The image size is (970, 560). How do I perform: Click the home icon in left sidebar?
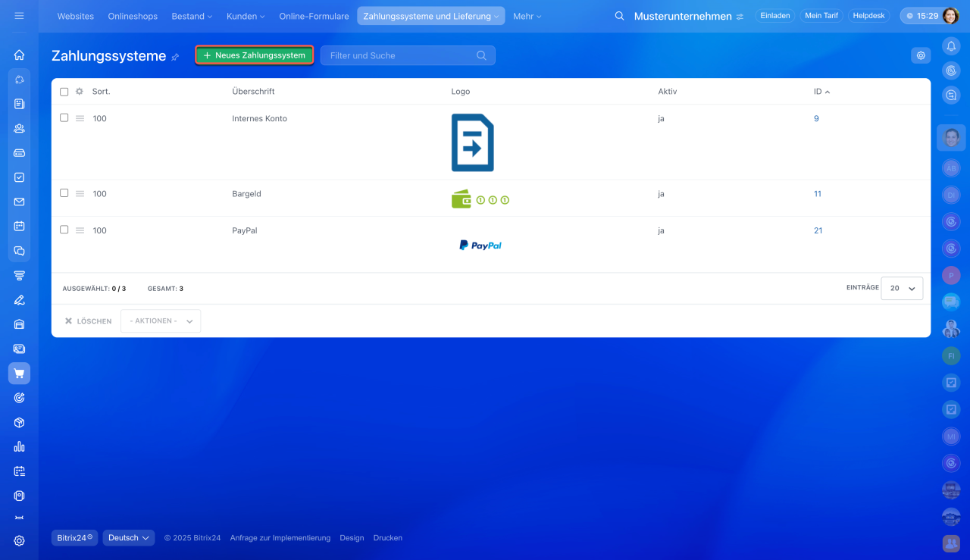coord(19,55)
